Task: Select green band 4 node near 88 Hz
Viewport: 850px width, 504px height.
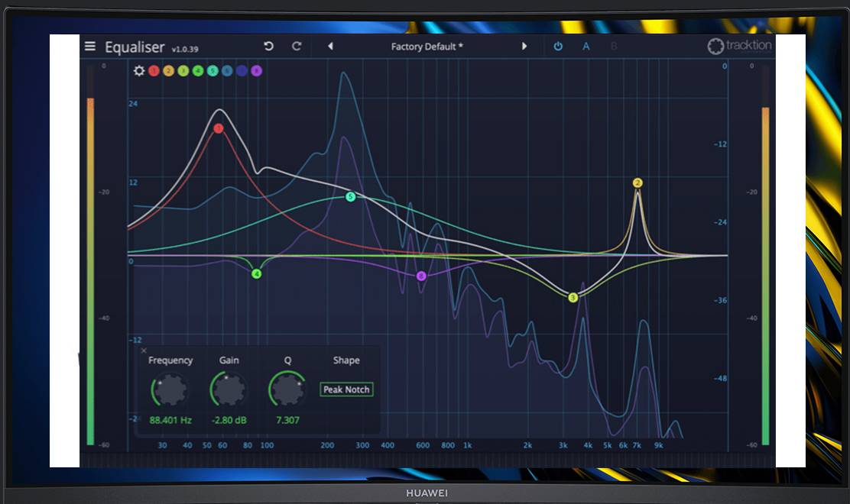Action: pos(256,274)
